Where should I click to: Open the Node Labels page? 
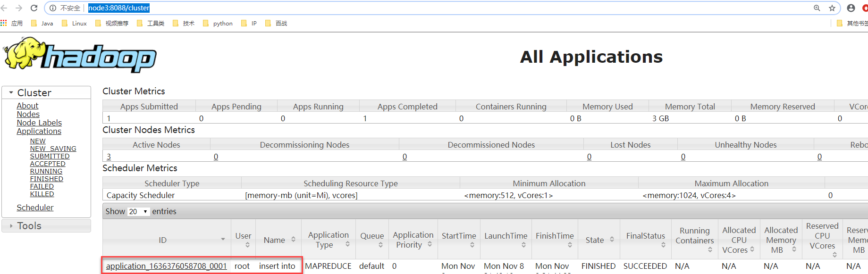(39, 123)
